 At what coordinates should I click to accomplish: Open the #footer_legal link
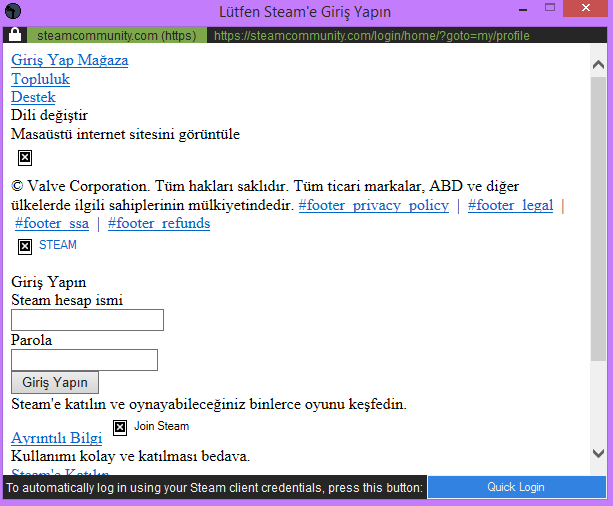(510, 205)
